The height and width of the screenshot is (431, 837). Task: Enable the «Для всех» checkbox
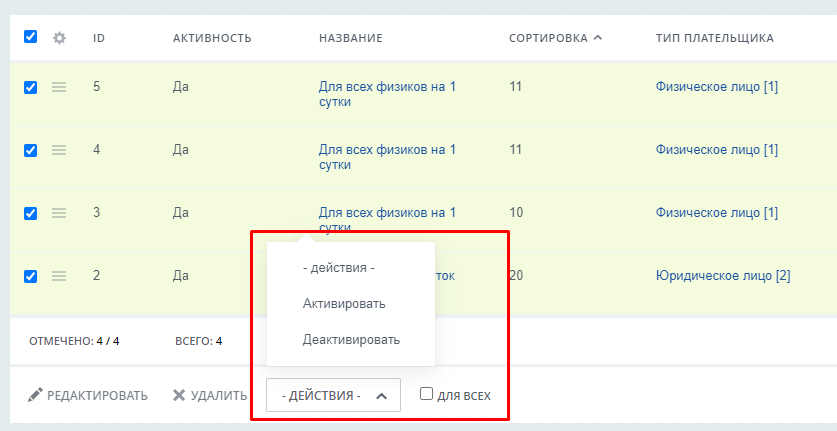tap(426, 394)
